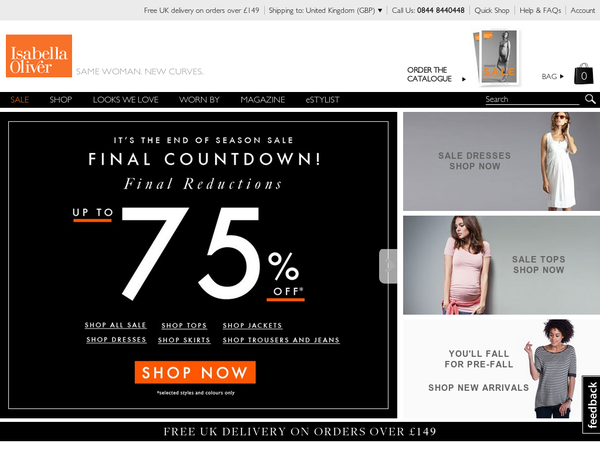Follow the Shop Trousers and Jeans link

point(281,340)
